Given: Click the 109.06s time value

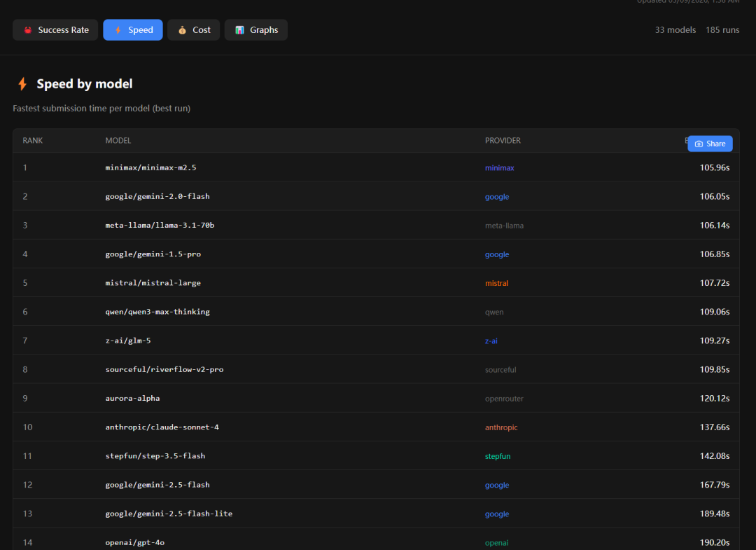Looking at the screenshot, I should click(715, 312).
